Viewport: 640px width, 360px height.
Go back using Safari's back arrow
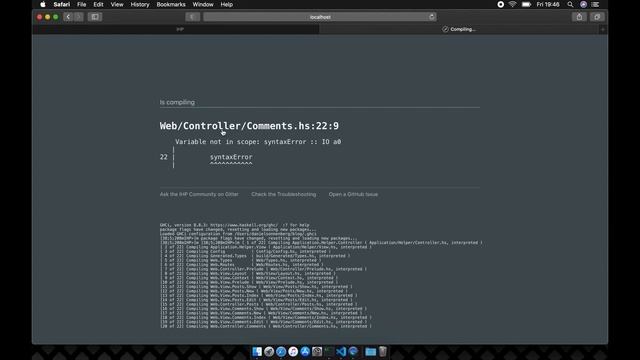tap(68, 17)
